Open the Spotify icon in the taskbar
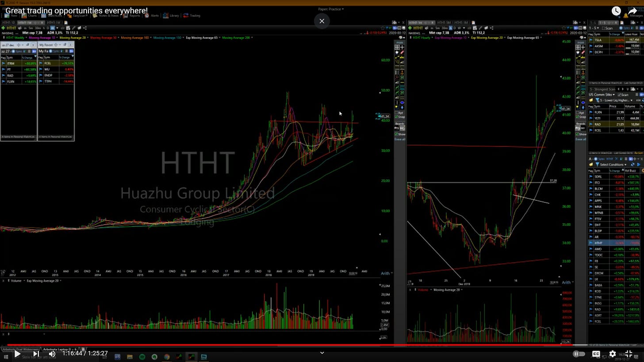The height and width of the screenshot is (362, 644). tap(142, 357)
